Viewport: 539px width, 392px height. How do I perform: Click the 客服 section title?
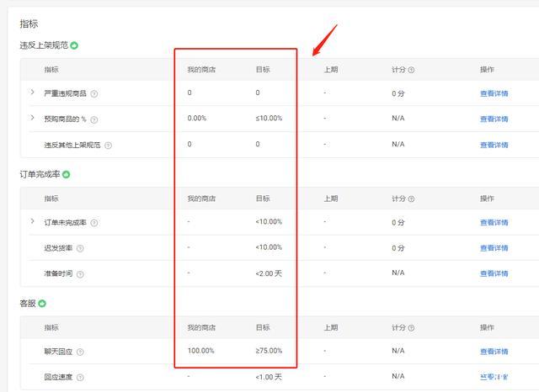(28, 304)
